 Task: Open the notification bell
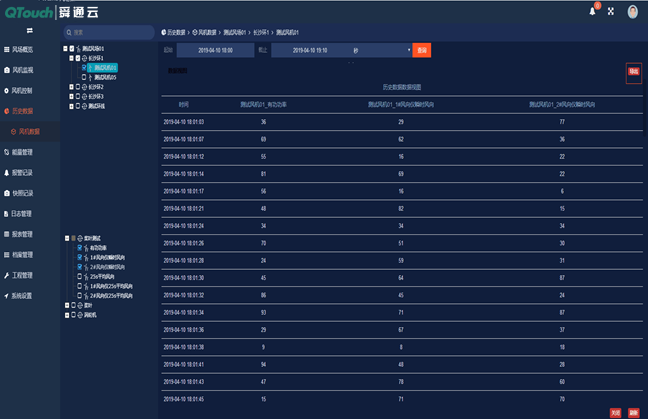pyautogui.click(x=592, y=11)
